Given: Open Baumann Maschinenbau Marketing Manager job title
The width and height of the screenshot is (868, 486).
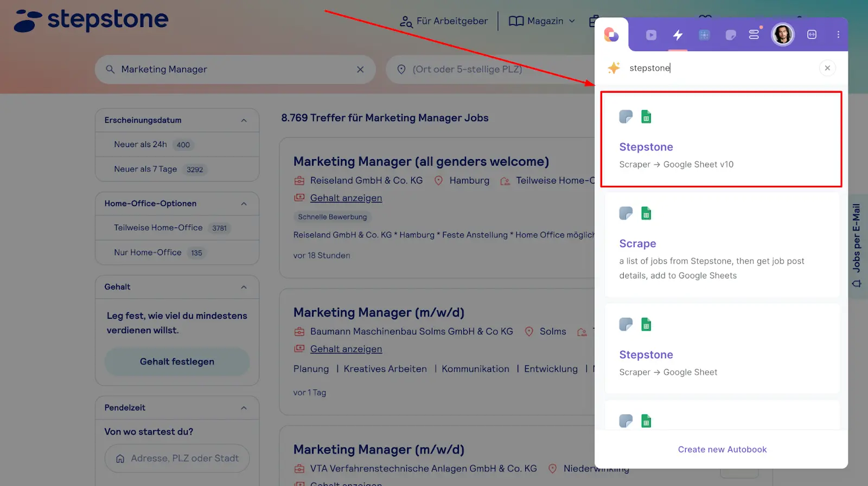Looking at the screenshot, I should pyautogui.click(x=379, y=313).
